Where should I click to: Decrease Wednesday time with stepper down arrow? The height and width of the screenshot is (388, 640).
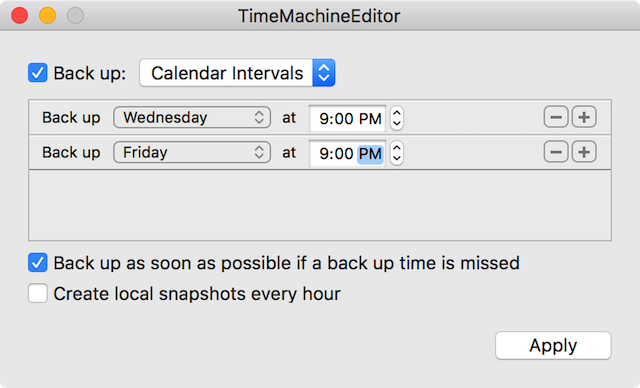tap(397, 124)
